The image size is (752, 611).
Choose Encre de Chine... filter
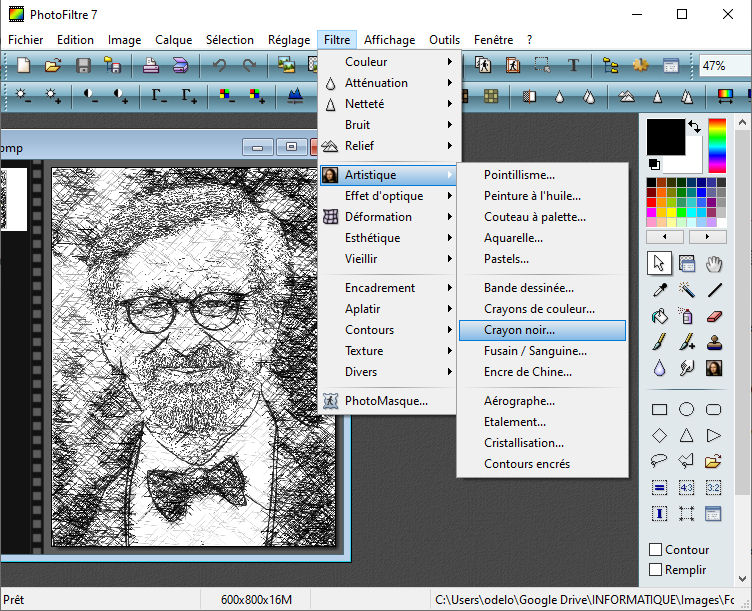pyautogui.click(x=542, y=372)
